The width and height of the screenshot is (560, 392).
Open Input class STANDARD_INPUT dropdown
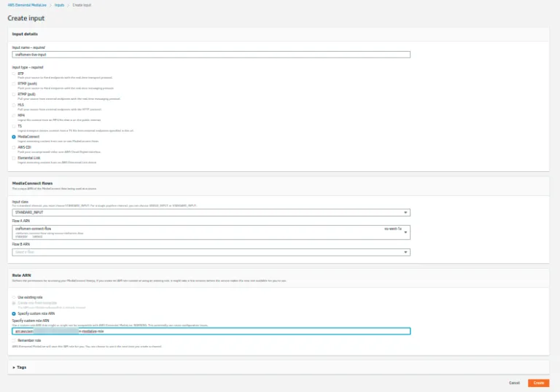211,213
